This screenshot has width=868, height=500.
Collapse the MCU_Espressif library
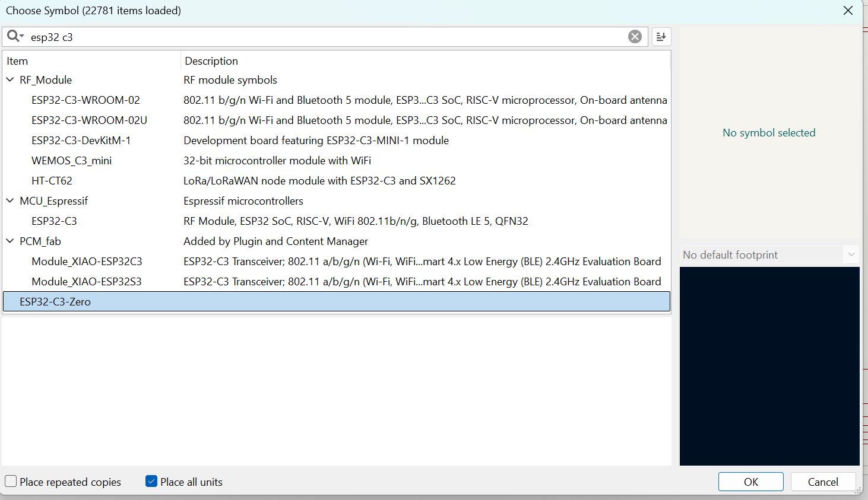point(10,200)
